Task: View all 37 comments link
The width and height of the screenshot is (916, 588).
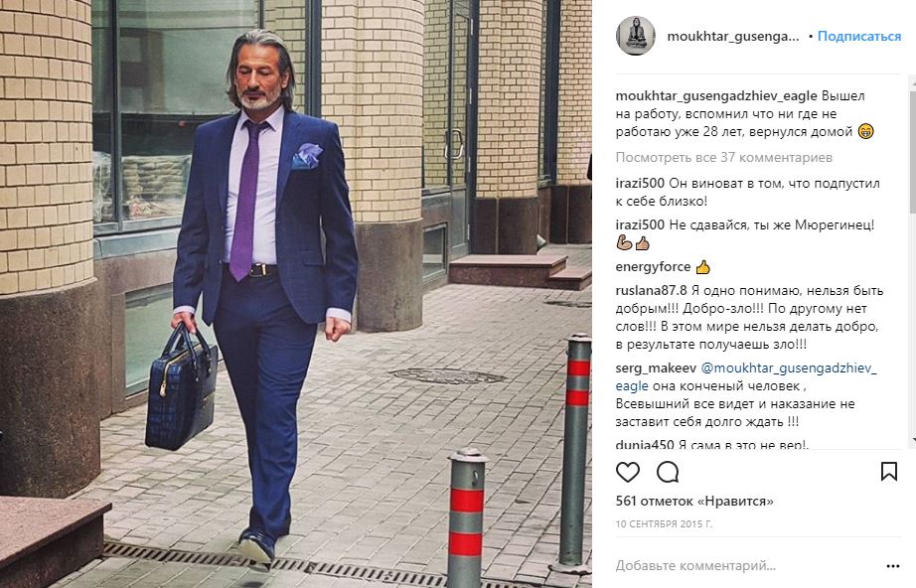Action: [724, 158]
